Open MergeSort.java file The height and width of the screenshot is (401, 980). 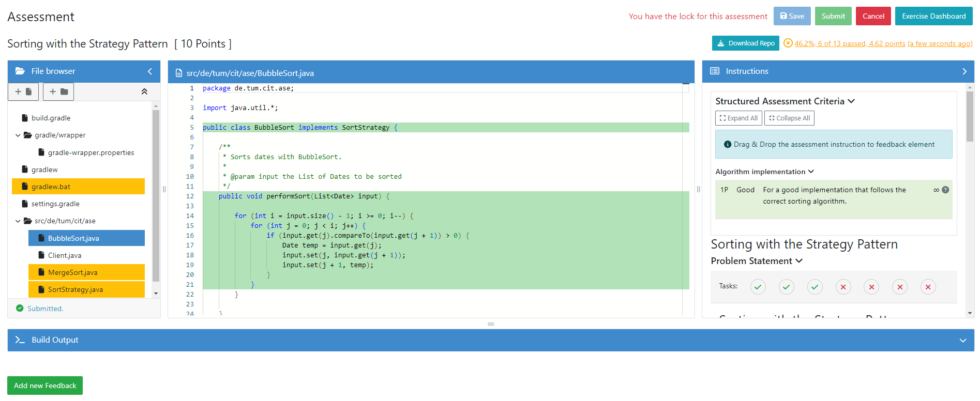tap(86, 272)
